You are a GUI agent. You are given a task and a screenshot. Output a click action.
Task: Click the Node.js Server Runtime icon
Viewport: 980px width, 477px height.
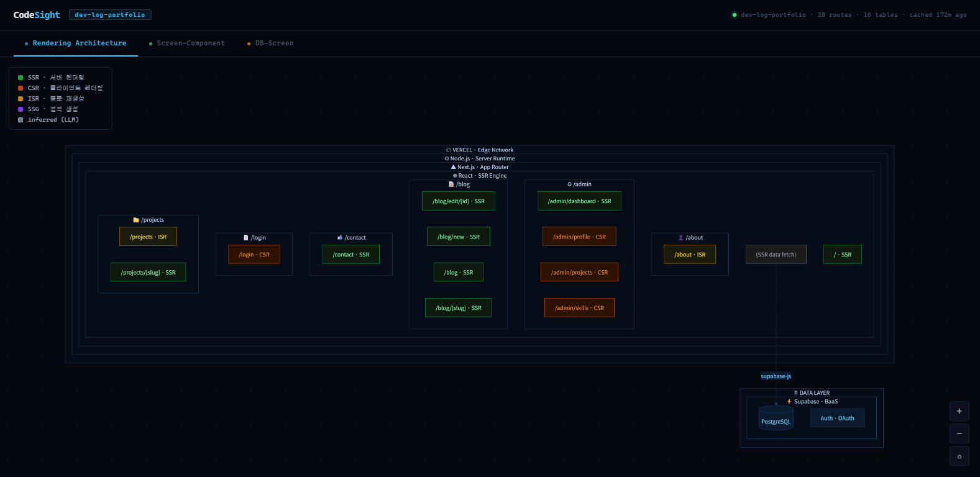[x=447, y=159]
